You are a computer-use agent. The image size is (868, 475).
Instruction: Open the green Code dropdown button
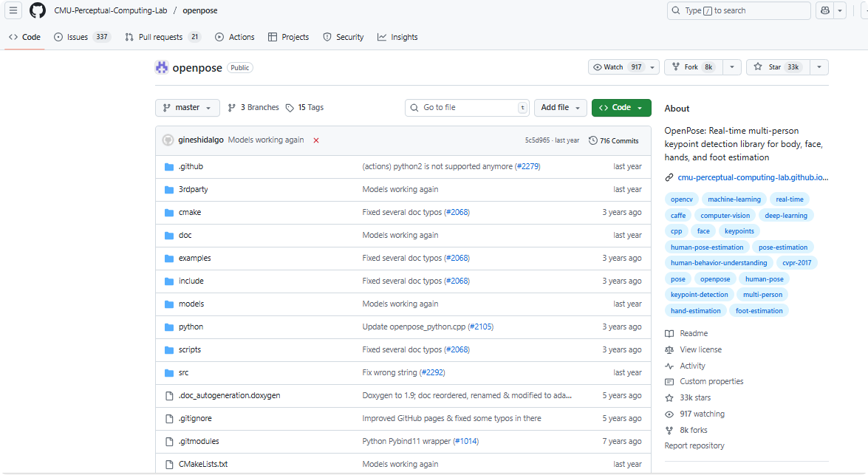(x=621, y=107)
